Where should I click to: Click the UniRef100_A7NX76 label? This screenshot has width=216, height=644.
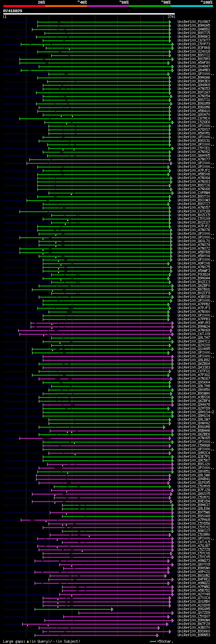194,230
